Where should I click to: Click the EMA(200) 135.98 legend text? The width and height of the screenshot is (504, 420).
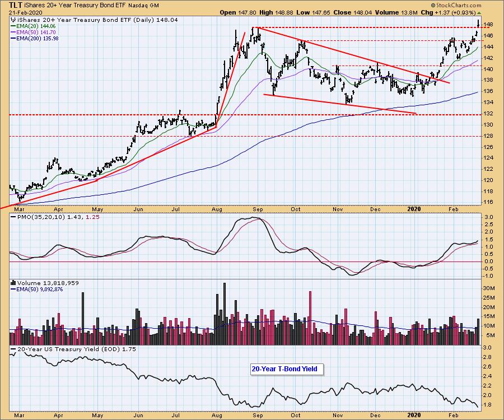click(x=38, y=38)
